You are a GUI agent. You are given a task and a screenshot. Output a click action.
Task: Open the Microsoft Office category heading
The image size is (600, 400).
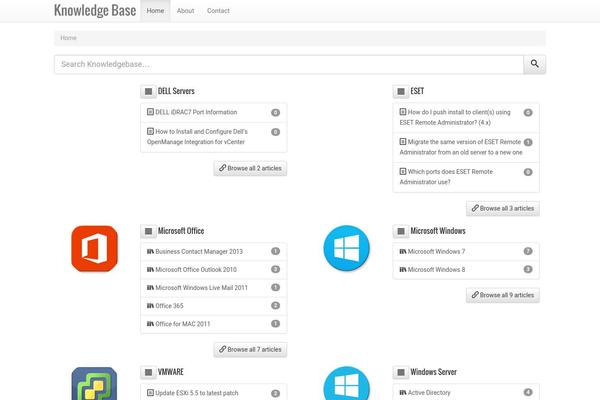181,231
